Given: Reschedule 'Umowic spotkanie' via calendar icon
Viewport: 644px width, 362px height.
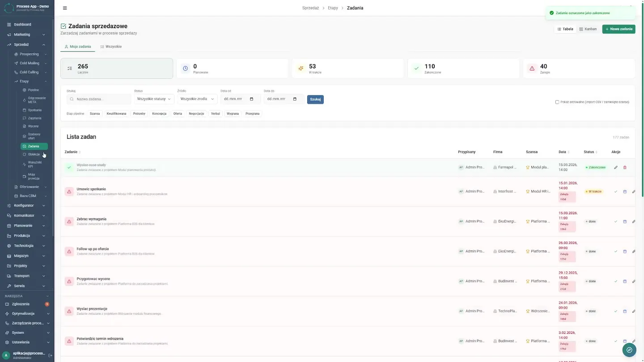Looking at the screenshot, I should pos(625,192).
